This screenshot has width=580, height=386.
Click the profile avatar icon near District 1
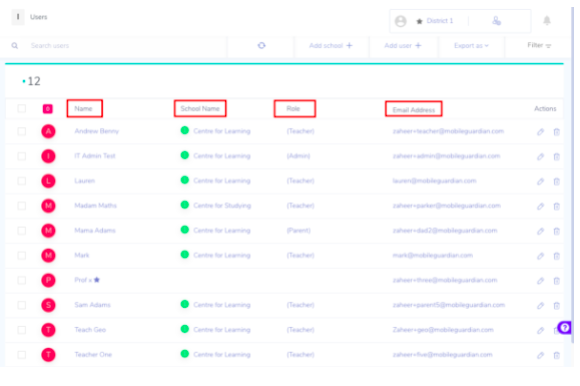click(x=401, y=21)
